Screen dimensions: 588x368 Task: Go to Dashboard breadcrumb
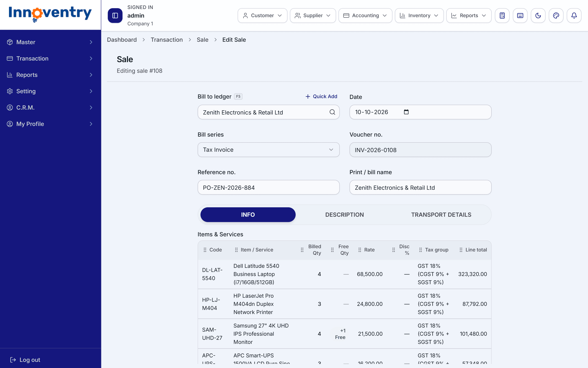[122, 40]
